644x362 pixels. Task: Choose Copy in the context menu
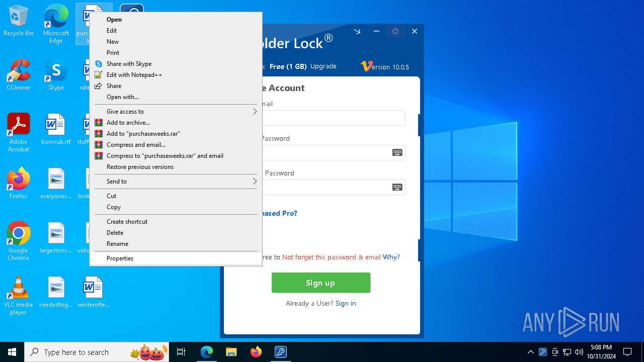pyautogui.click(x=176, y=207)
